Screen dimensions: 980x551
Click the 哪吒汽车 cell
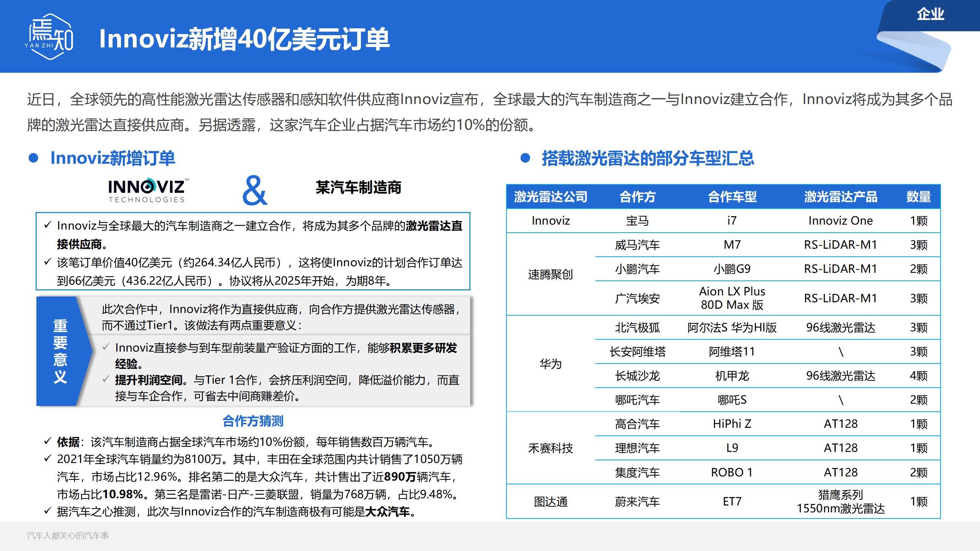[637, 400]
